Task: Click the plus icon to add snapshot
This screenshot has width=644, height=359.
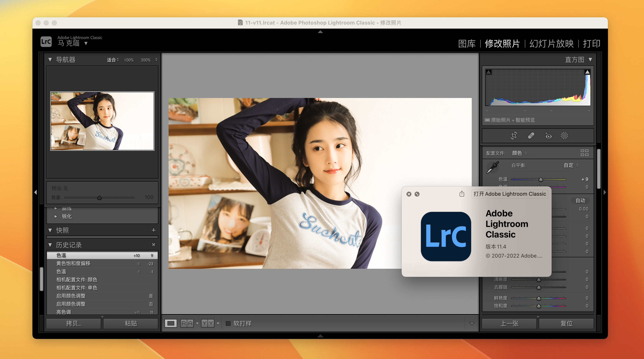Action: pos(153,230)
